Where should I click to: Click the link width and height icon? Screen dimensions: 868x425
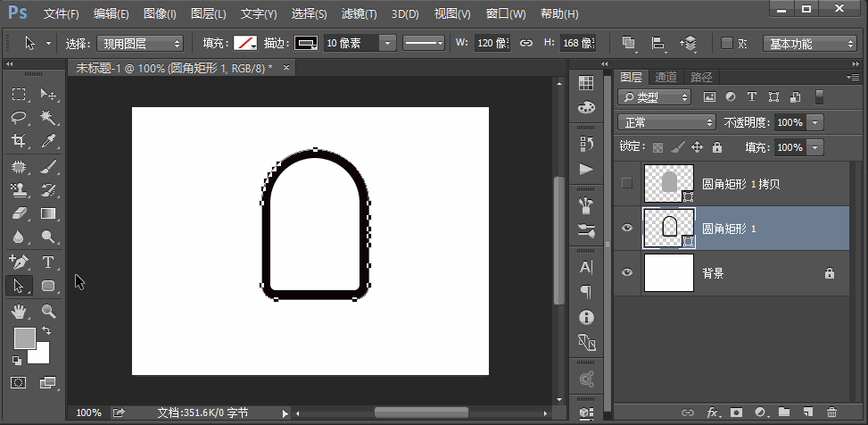(x=526, y=43)
